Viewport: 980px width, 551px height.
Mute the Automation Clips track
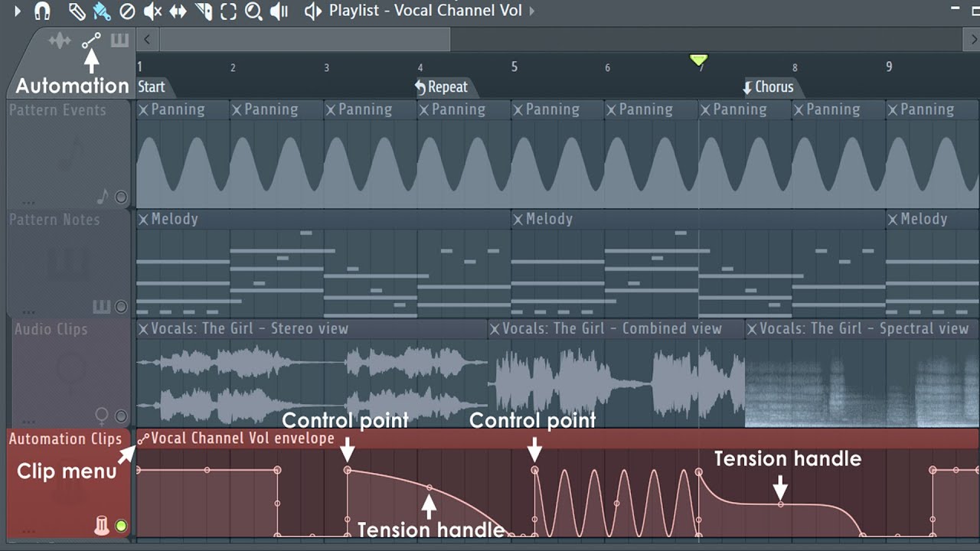tap(121, 526)
